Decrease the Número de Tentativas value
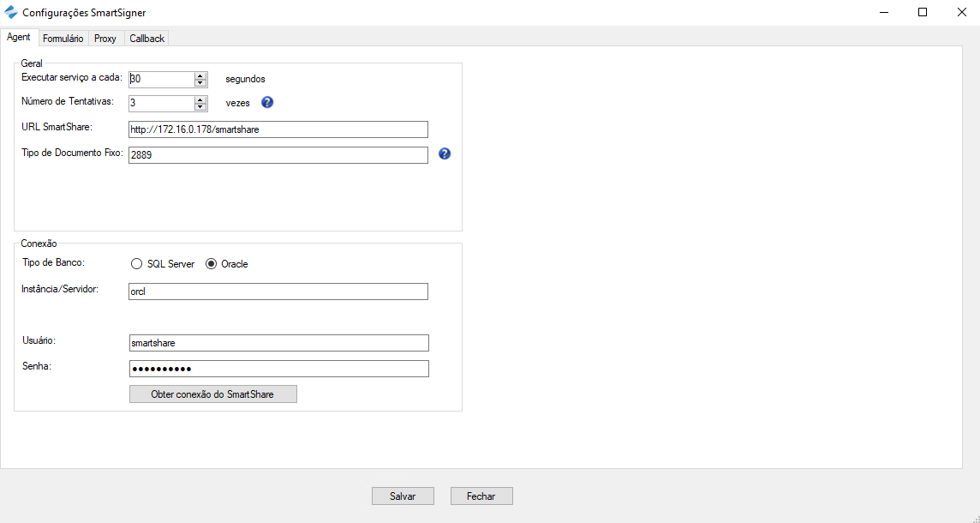 [x=200, y=107]
